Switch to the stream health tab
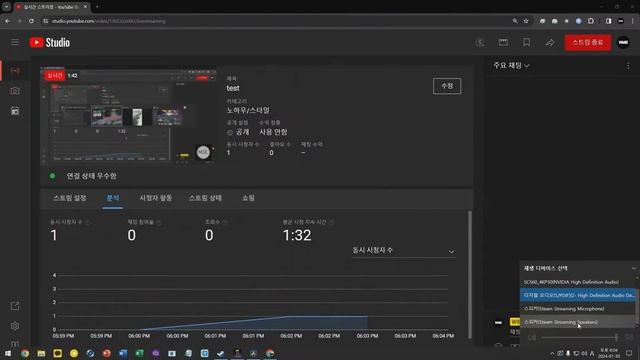The image size is (640, 360). point(205,198)
